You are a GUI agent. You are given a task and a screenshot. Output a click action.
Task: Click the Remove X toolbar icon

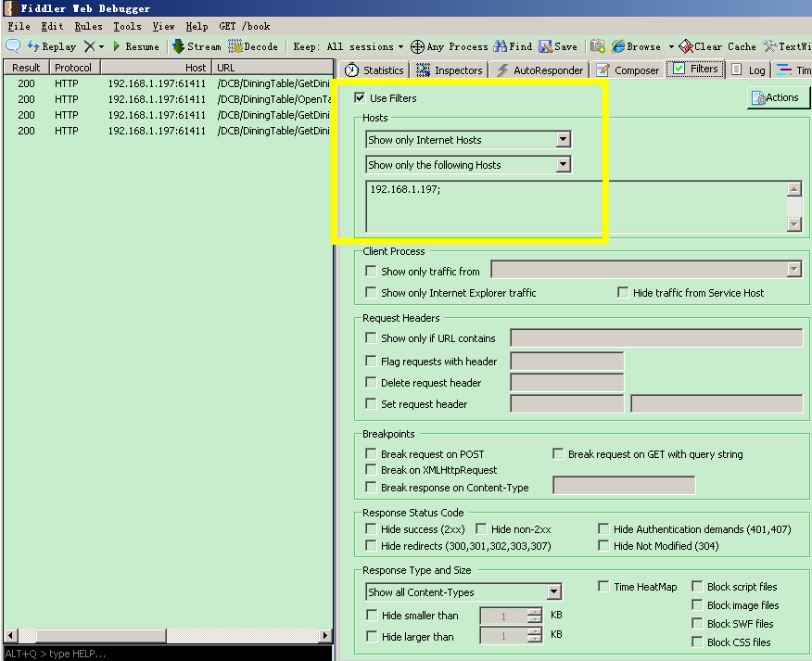click(89, 46)
